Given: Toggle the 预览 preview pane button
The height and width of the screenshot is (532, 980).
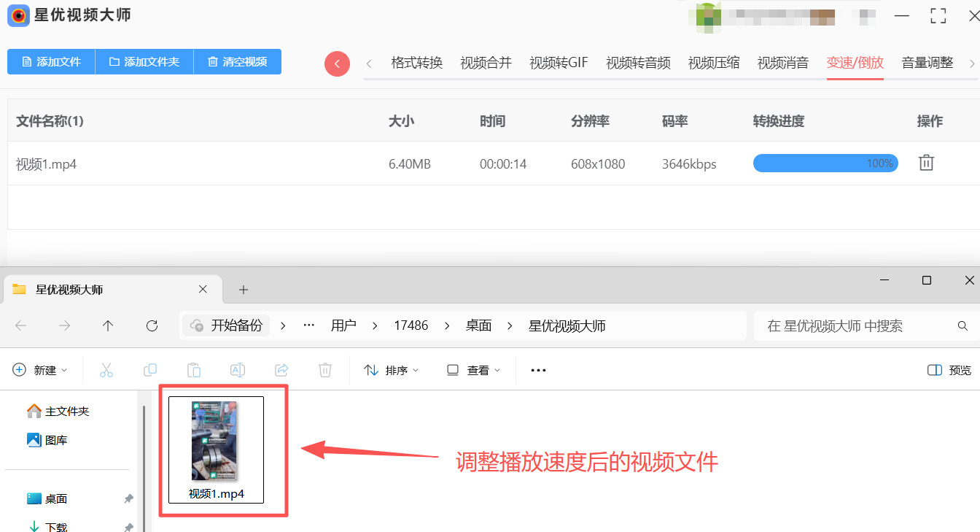Looking at the screenshot, I should [x=949, y=370].
